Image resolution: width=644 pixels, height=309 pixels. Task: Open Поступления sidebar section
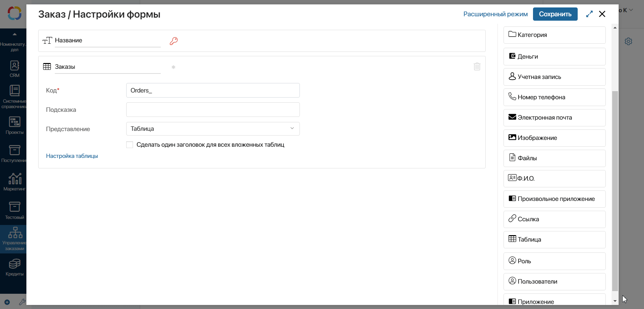point(14,154)
